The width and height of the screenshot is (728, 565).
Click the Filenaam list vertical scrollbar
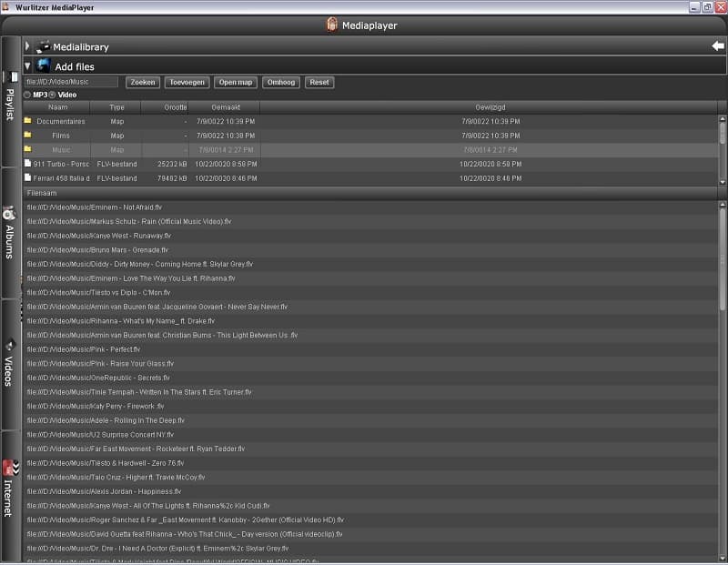click(x=723, y=273)
